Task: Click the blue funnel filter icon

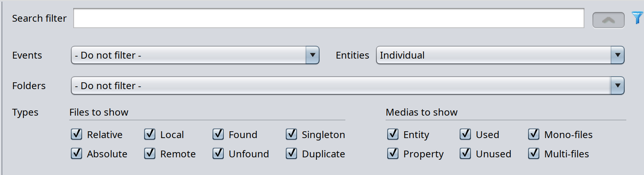Action: click(x=637, y=18)
